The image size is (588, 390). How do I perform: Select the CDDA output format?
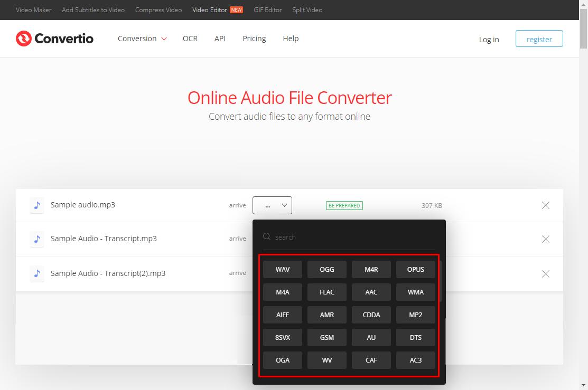(x=371, y=315)
